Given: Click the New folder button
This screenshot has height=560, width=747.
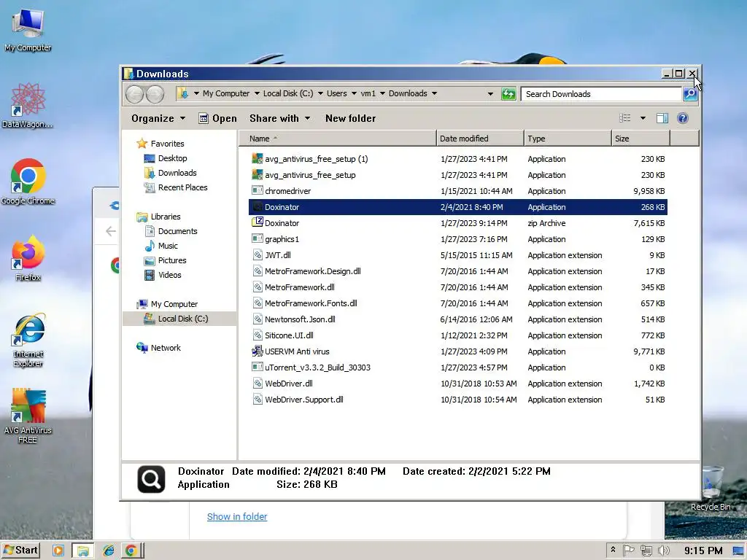Looking at the screenshot, I should coord(351,118).
